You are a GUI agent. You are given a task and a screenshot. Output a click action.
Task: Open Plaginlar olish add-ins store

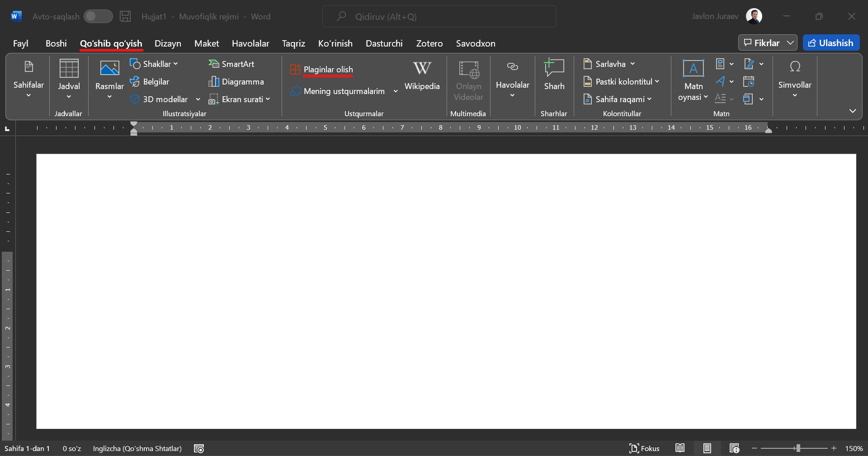point(322,70)
